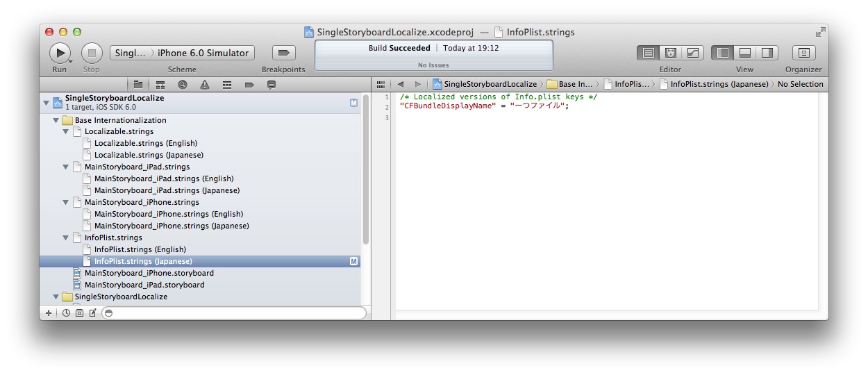Show only unsaved files filter icon

click(x=92, y=313)
